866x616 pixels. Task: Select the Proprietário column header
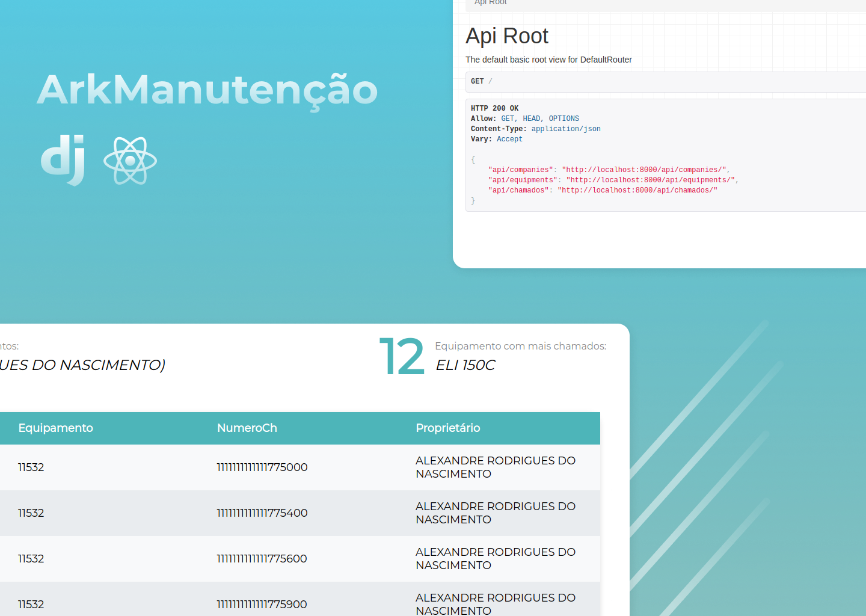tap(447, 428)
